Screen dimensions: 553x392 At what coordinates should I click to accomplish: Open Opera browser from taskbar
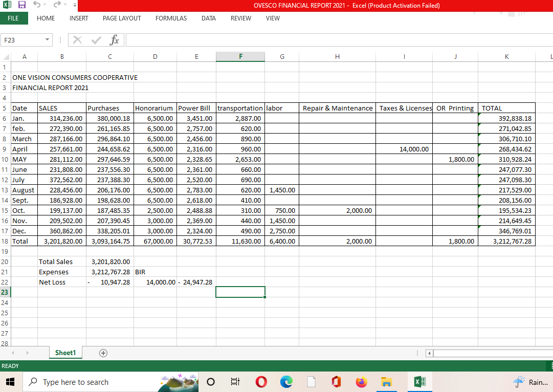[261, 382]
